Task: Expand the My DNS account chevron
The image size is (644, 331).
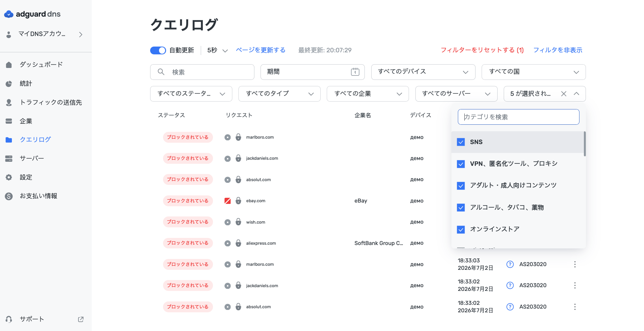Action: point(80,34)
